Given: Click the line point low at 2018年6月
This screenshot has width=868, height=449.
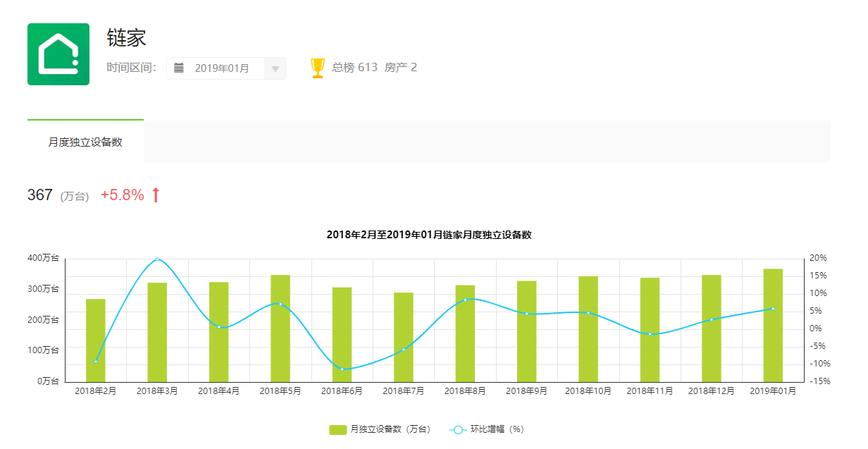Looking at the screenshot, I should pos(342,369).
